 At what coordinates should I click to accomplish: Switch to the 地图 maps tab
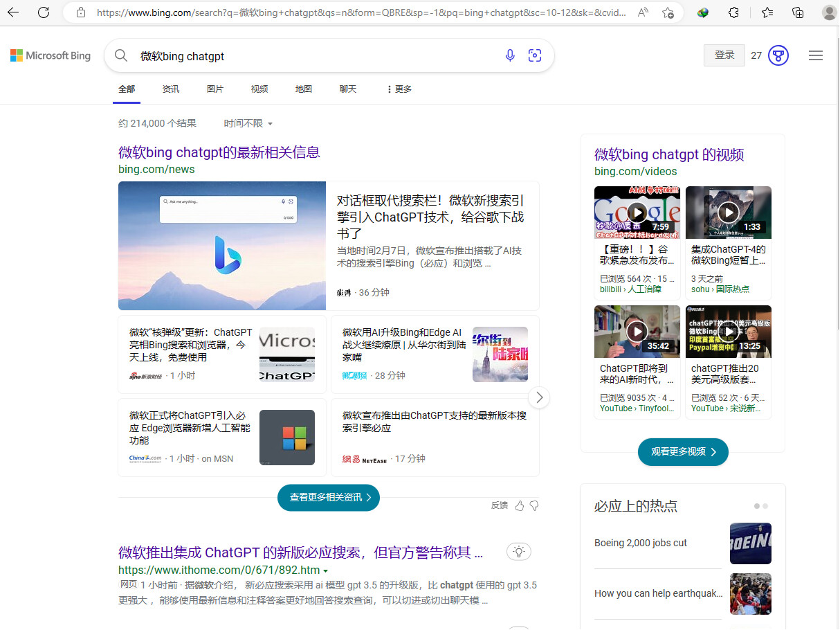point(304,89)
